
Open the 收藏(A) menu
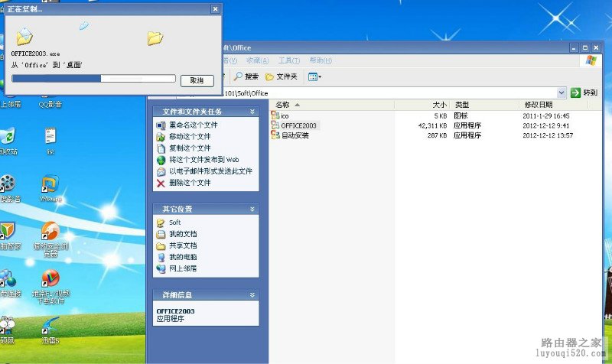(258, 60)
